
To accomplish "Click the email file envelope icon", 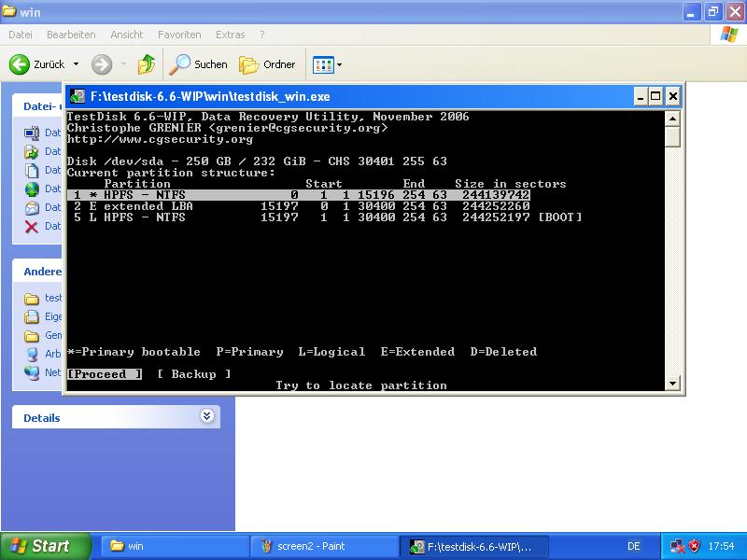I will tap(32, 208).
